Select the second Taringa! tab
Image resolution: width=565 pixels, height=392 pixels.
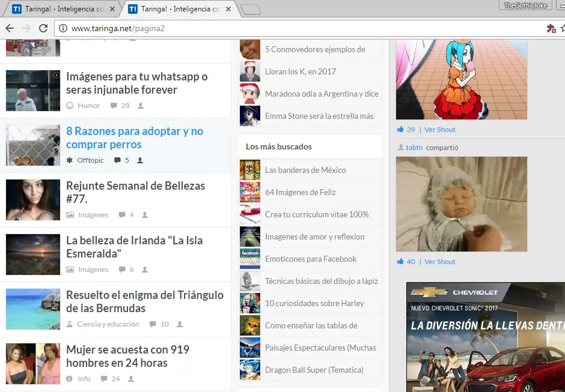[178, 9]
